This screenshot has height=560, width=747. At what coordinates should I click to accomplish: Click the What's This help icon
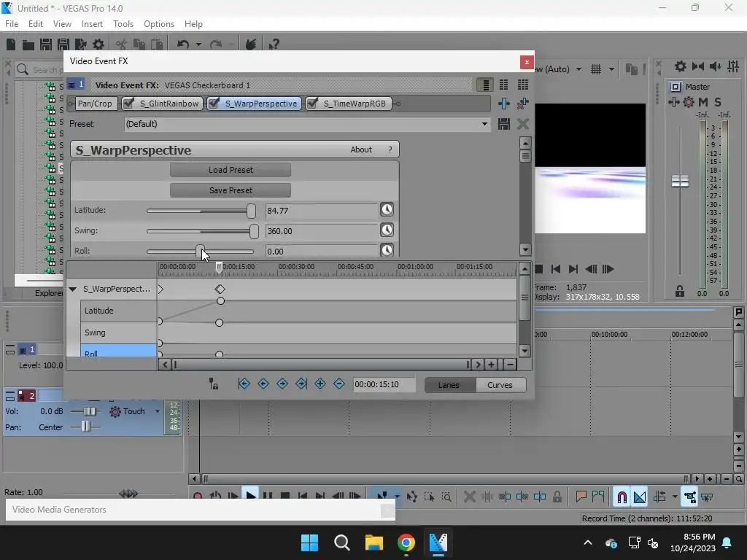pos(274,44)
